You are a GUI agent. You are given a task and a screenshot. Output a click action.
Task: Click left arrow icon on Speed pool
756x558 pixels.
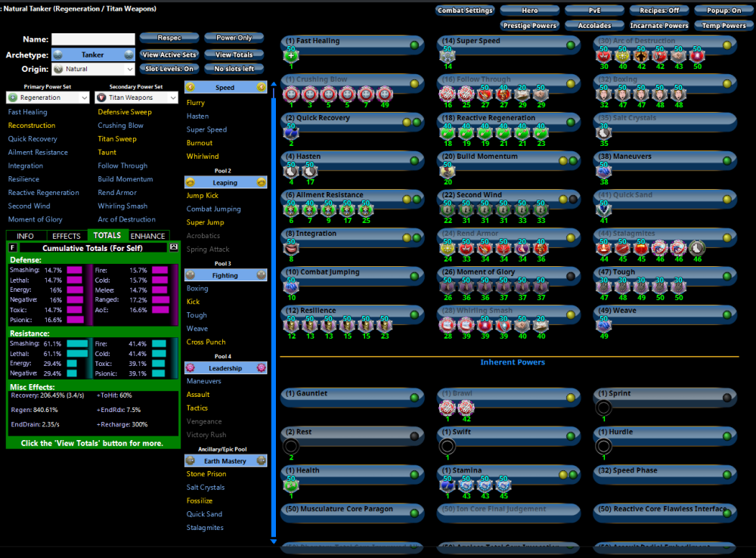pyautogui.click(x=190, y=88)
